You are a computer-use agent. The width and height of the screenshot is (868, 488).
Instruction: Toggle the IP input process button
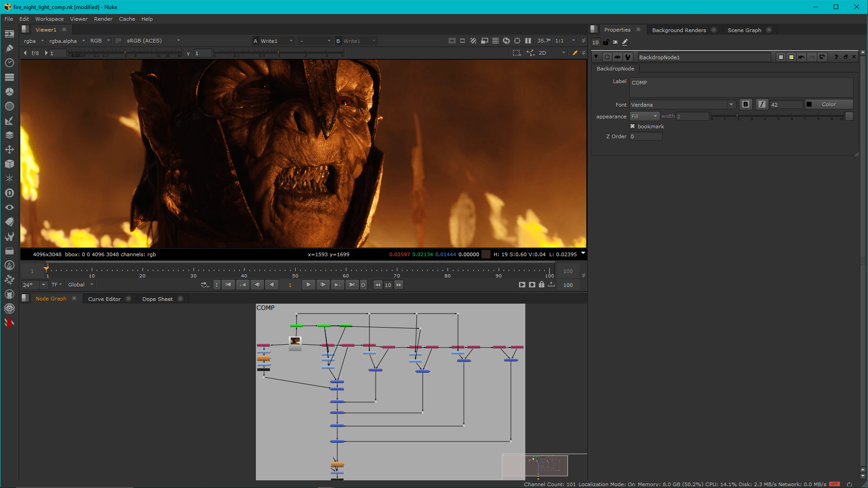coord(118,41)
